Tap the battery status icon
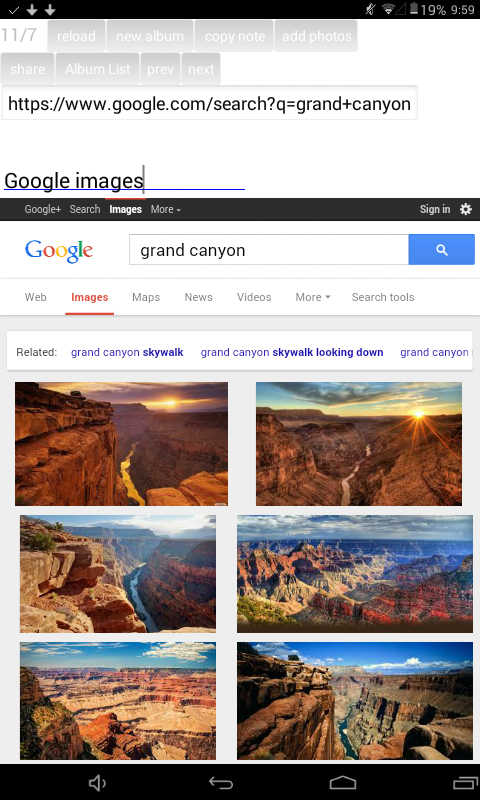This screenshot has height=800, width=480. [x=414, y=9]
